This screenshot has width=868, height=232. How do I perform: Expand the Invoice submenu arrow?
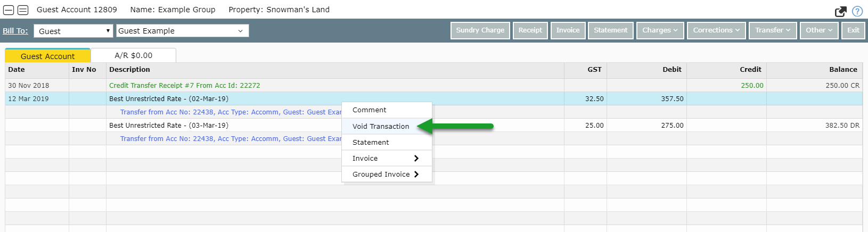tap(416, 159)
